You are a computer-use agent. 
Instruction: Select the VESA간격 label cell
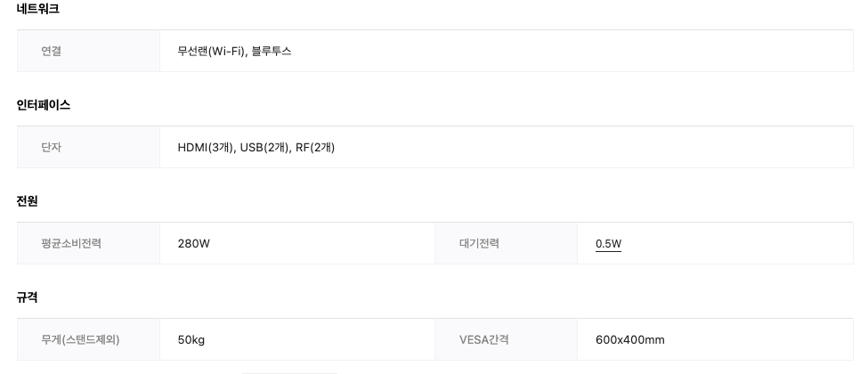[506, 339]
